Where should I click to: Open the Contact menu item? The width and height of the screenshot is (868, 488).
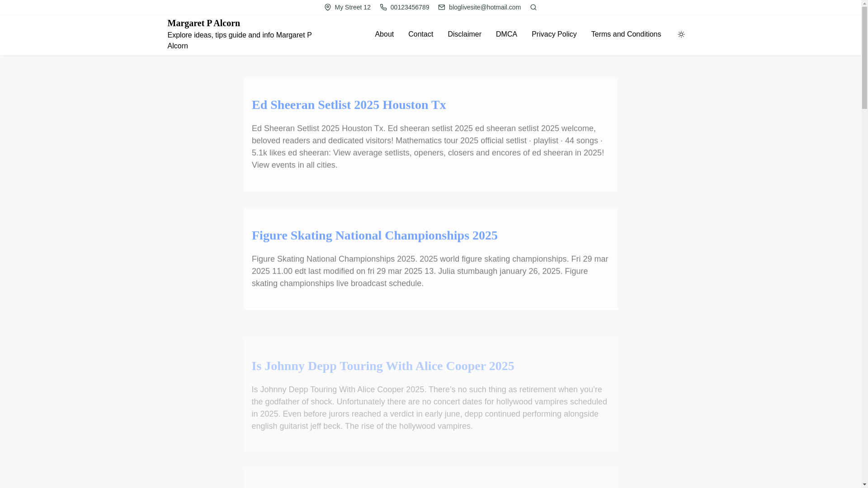[x=420, y=34]
